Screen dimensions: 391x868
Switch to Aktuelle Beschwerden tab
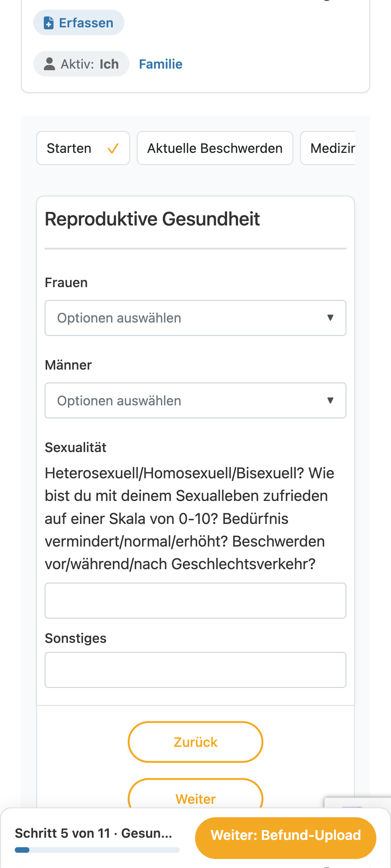[215, 148]
